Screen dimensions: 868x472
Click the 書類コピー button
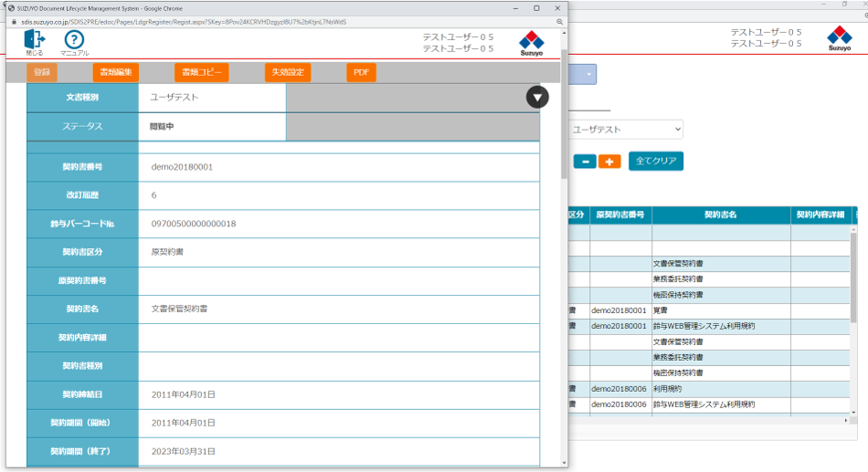[x=202, y=72]
